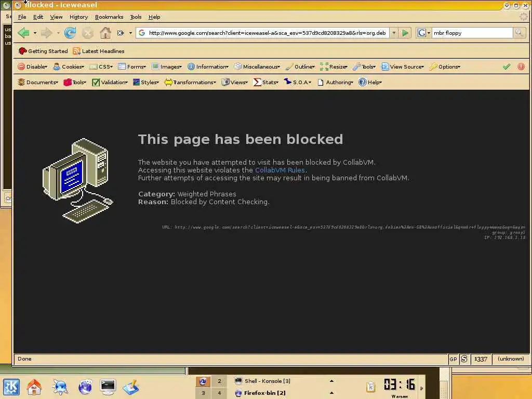Expand the URL history dropdown
Viewport: 532px width, 399px height.
coord(394,33)
